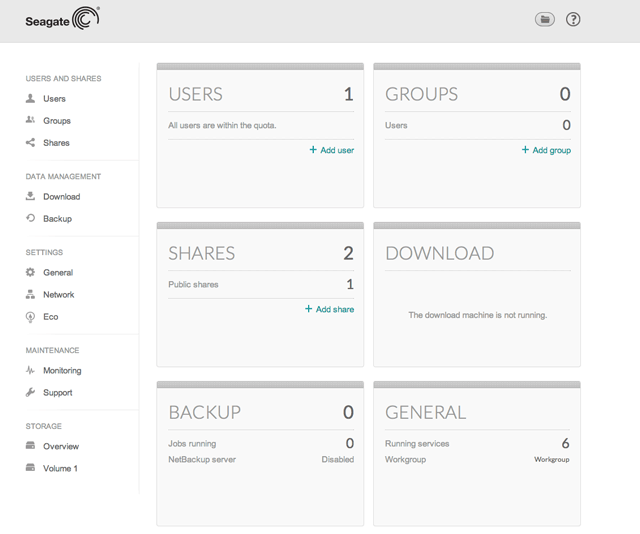Click the Add share link
Screen dimensions: 640x534
pyautogui.click(x=330, y=309)
